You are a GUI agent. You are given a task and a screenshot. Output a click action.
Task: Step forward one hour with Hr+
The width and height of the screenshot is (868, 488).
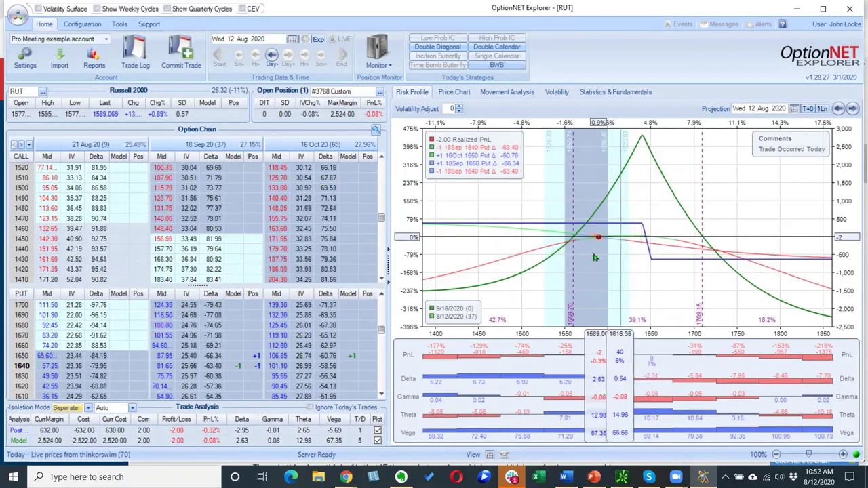305,58
